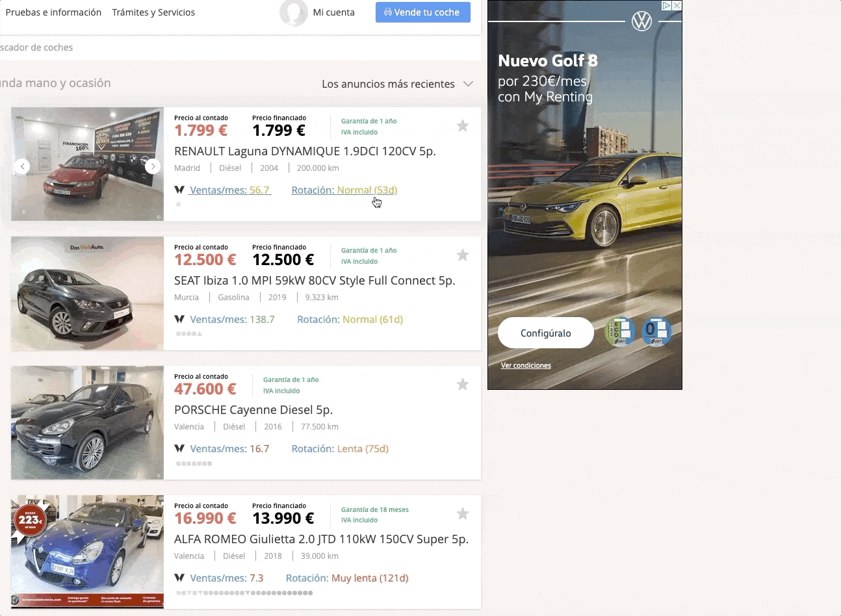
Task: Open the Los anuncios más recientes sort dropdown
Action: 397,84
